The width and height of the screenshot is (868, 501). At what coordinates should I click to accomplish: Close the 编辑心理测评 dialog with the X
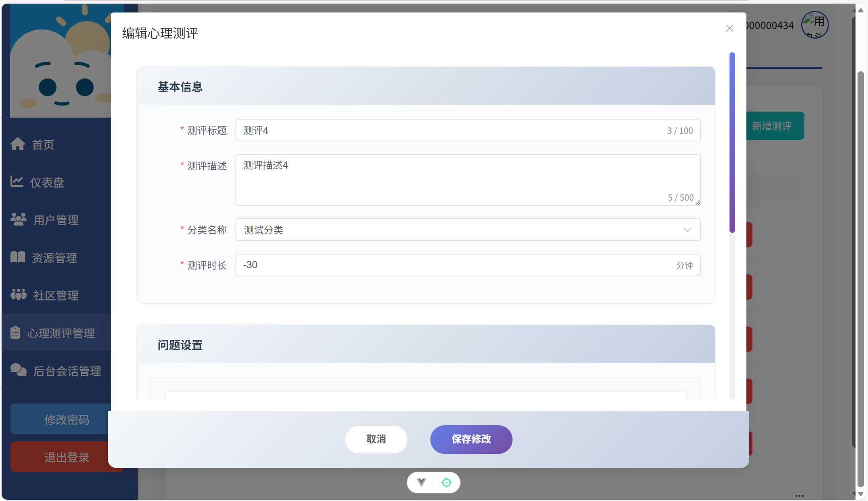(730, 28)
